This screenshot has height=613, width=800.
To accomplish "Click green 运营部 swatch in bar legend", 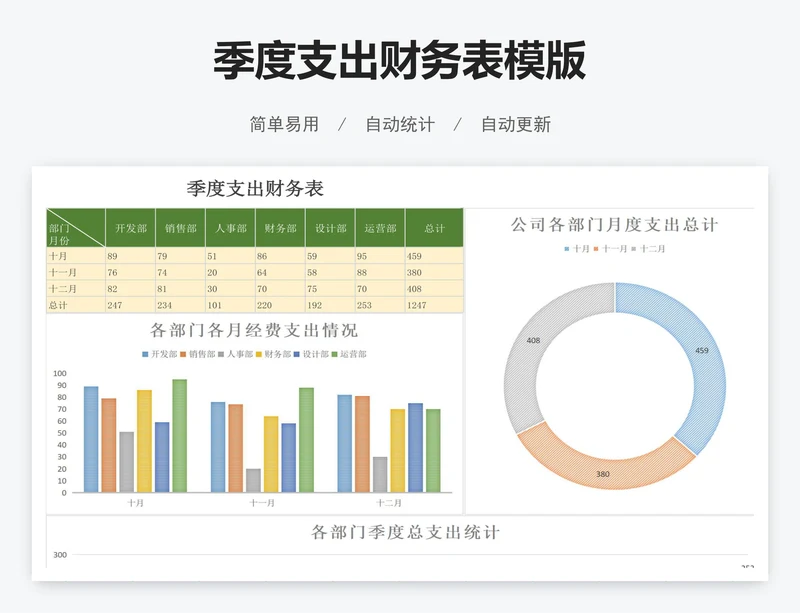I will click(x=335, y=354).
